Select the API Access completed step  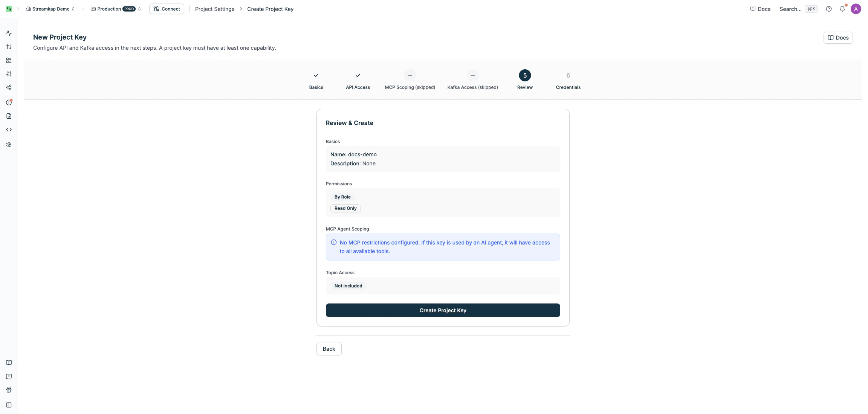coord(357,75)
